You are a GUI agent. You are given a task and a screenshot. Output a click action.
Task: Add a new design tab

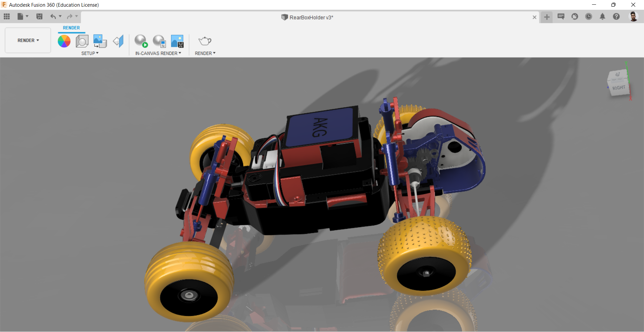pyautogui.click(x=547, y=17)
